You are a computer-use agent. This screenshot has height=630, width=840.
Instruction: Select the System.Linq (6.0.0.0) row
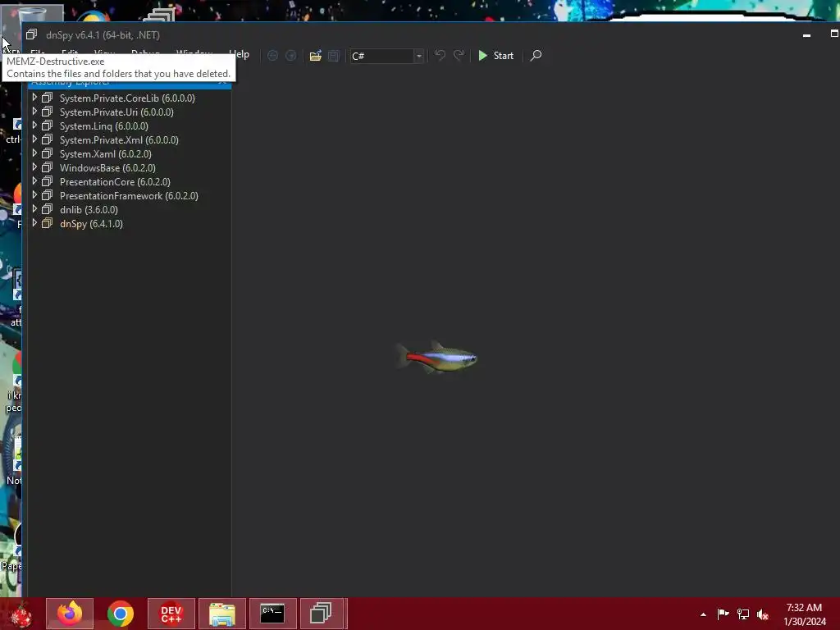(x=130, y=126)
